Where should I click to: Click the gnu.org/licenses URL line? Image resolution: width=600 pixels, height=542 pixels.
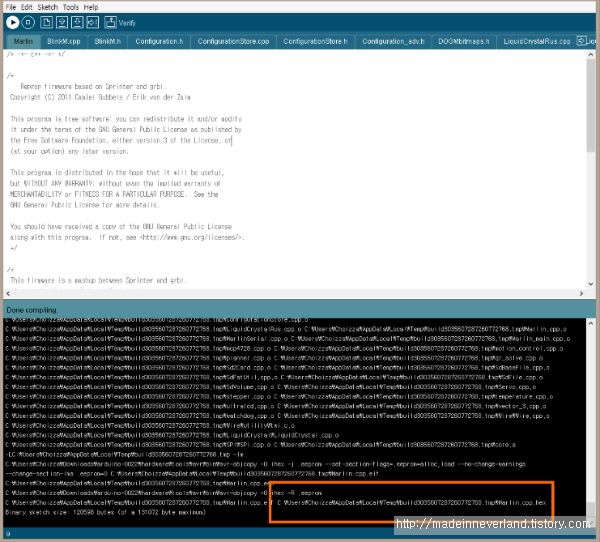[127, 237]
